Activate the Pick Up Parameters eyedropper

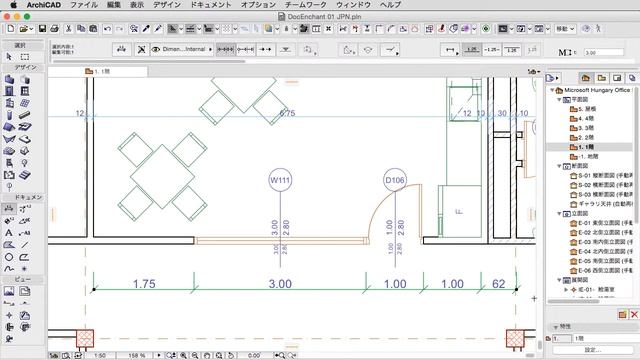[x=146, y=29]
